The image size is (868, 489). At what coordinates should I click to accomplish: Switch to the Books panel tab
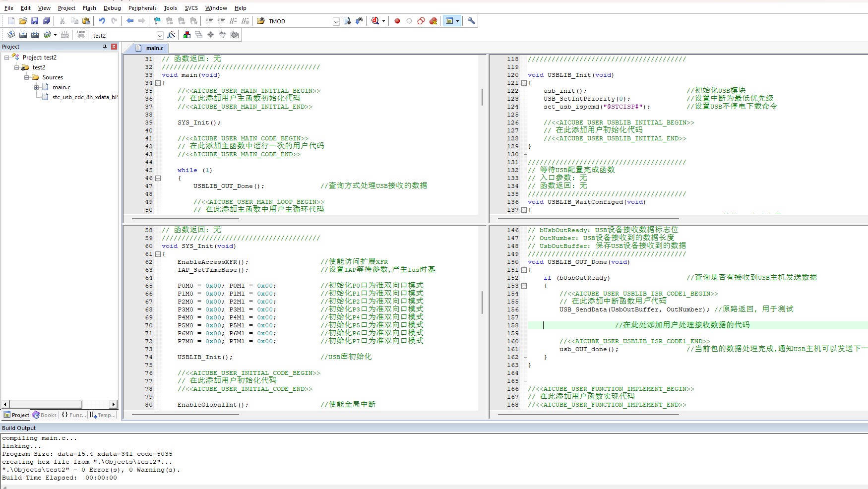tap(44, 415)
